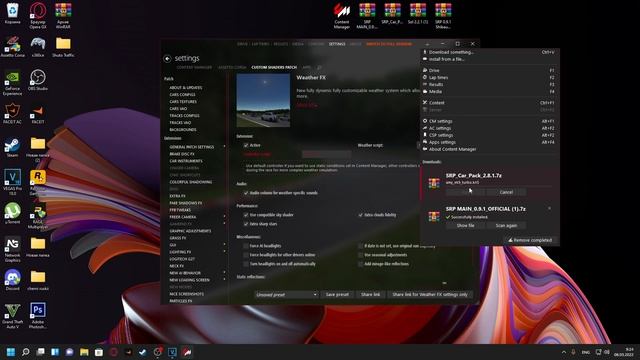Click the Weather FX preview thumbnail

(x=263, y=100)
